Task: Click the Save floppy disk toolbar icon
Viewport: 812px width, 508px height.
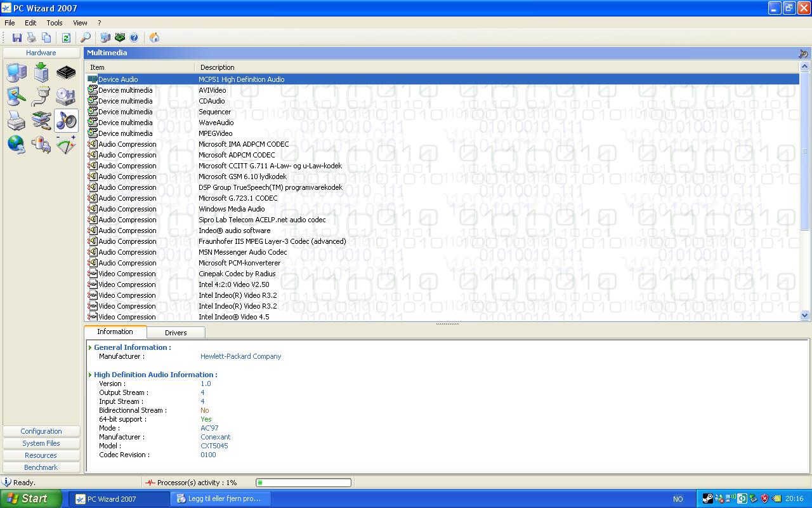Action: (17, 37)
